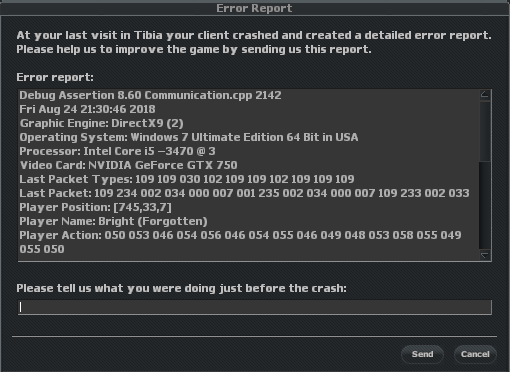510x372 pixels.
Task: Click the Error Report title bar
Action: coord(254,8)
